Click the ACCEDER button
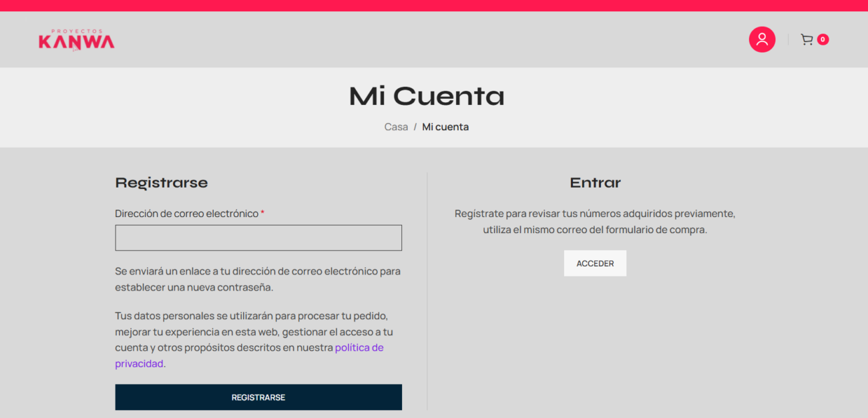Screen dimensions: 868x418 coord(595,263)
